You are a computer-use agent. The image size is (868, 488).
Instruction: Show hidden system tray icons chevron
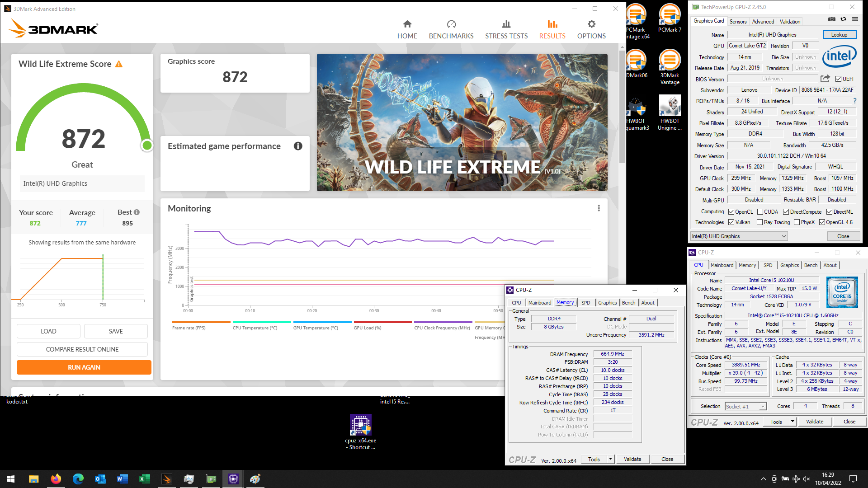763,479
